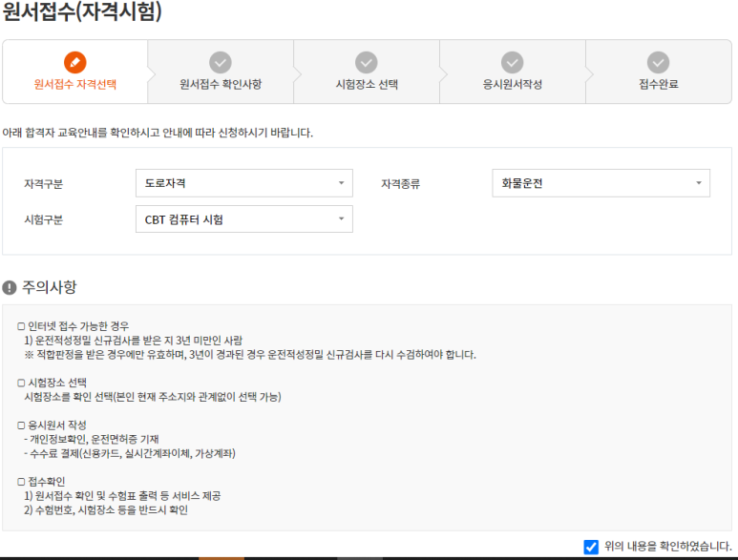Go to the 시험장소 선택 step
The height and width of the screenshot is (560, 738).
click(x=367, y=72)
